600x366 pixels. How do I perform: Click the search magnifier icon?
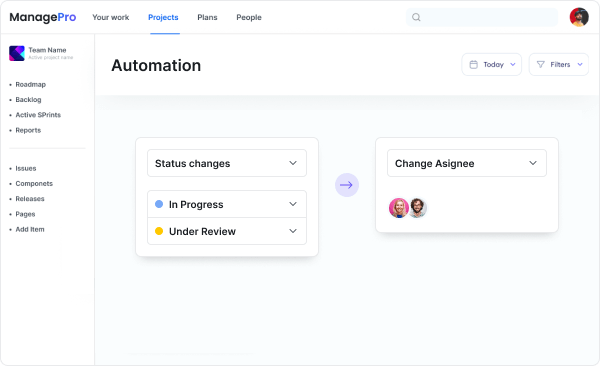pyautogui.click(x=416, y=17)
